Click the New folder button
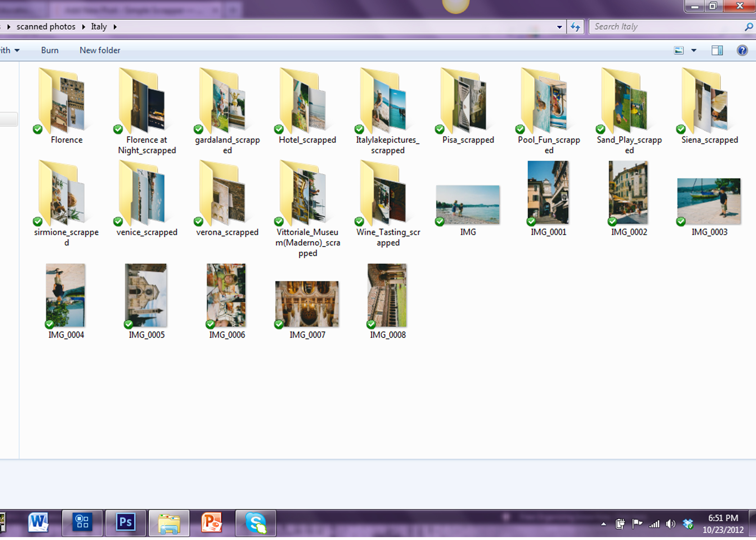Viewport: 756px width, 540px height. point(100,50)
